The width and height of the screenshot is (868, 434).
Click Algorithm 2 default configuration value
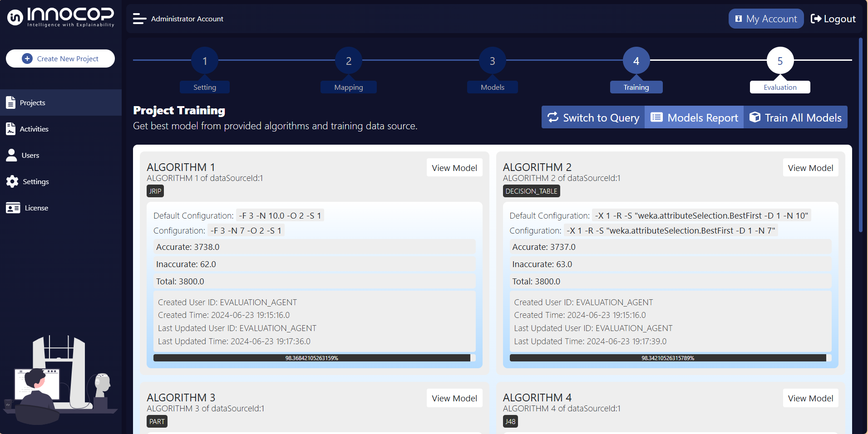701,215
